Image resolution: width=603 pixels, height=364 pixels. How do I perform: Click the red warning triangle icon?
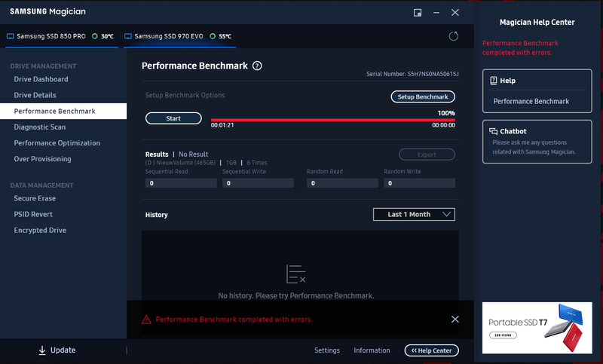point(146,320)
